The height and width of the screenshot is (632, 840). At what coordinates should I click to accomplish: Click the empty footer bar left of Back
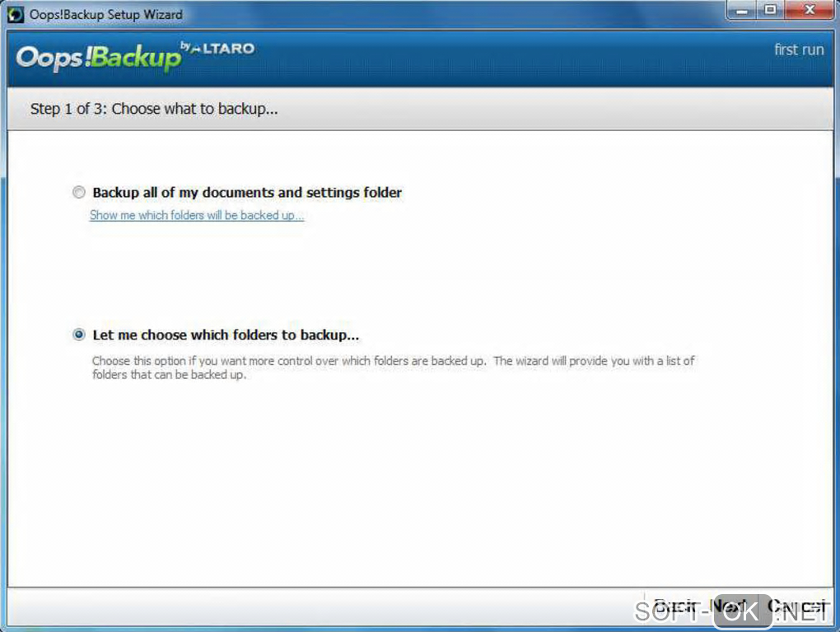click(321, 606)
